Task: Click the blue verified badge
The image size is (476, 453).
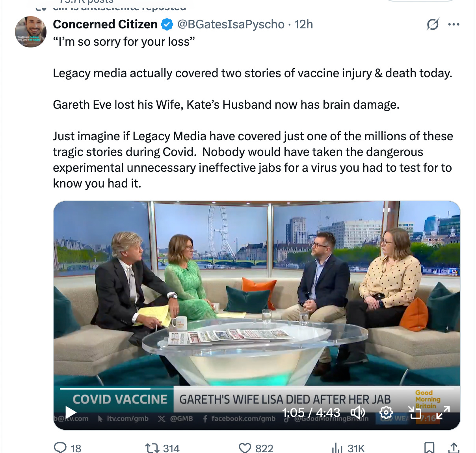Action: tap(167, 24)
